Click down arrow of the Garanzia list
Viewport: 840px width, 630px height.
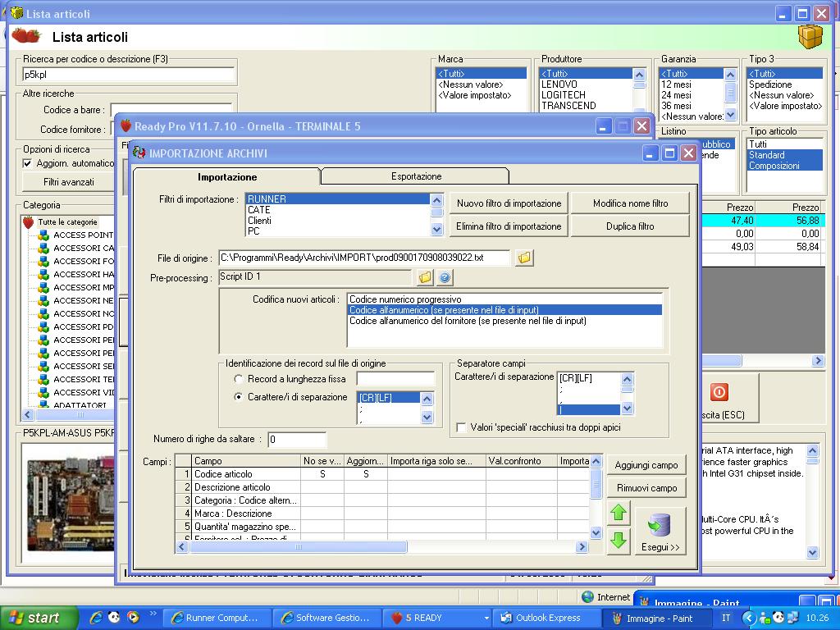731,115
